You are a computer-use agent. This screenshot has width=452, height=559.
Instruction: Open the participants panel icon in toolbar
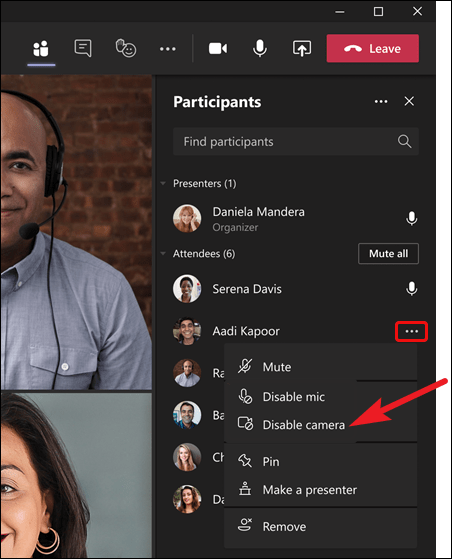click(41, 48)
